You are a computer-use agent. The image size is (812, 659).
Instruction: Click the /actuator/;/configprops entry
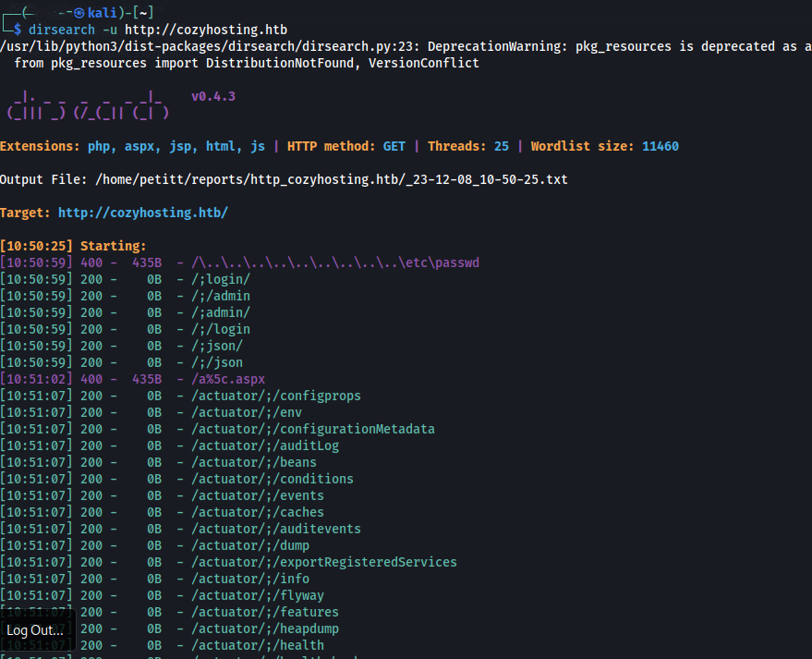point(275,396)
